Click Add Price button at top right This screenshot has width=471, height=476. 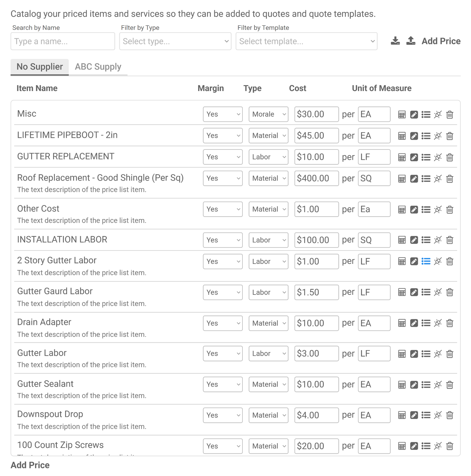[441, 41]
